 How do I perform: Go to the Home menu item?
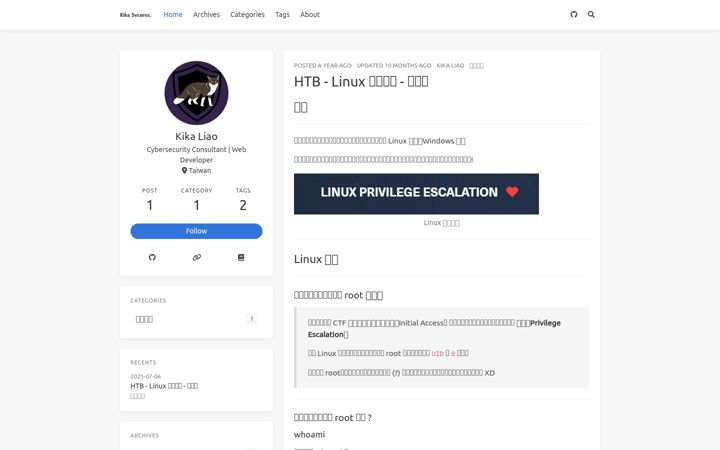click(173, 14)
